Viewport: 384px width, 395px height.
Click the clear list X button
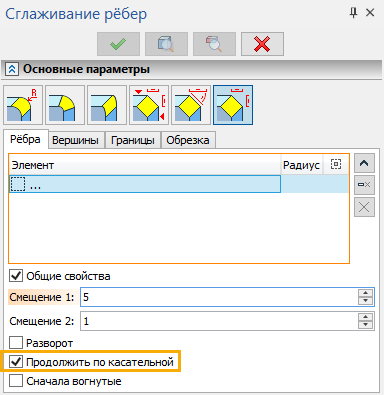click(364, 207)
